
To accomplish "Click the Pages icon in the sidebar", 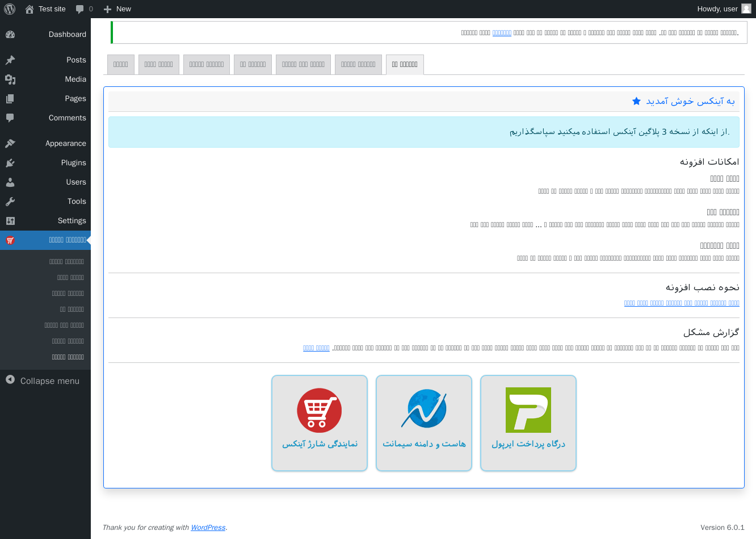I will pyautogui.click(x=10, y=99).
